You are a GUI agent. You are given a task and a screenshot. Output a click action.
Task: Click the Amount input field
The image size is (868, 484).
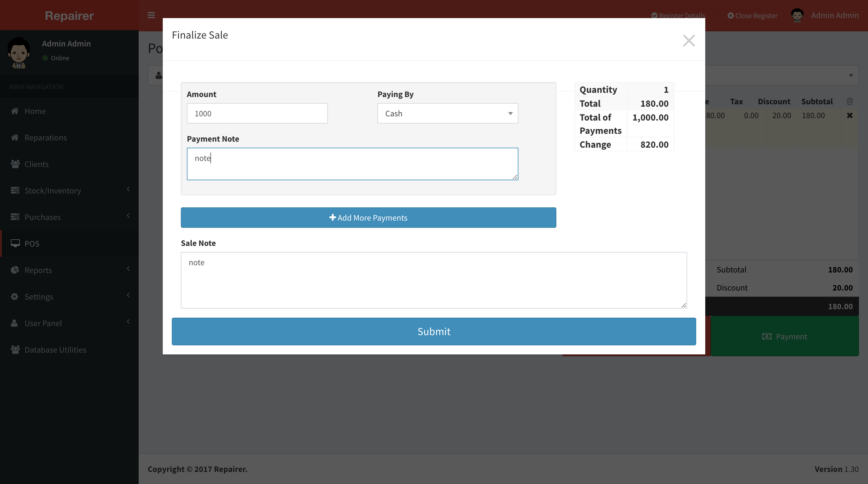tap(257, 113)
